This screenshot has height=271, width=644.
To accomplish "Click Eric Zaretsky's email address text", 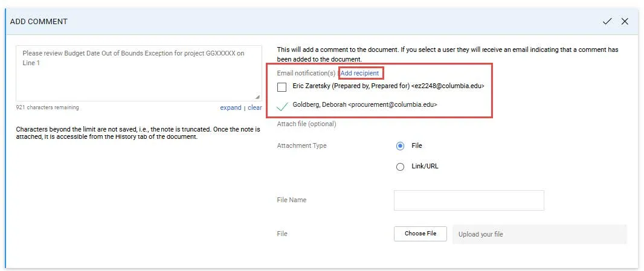I will pyautogui.click(x=448, y=86).
